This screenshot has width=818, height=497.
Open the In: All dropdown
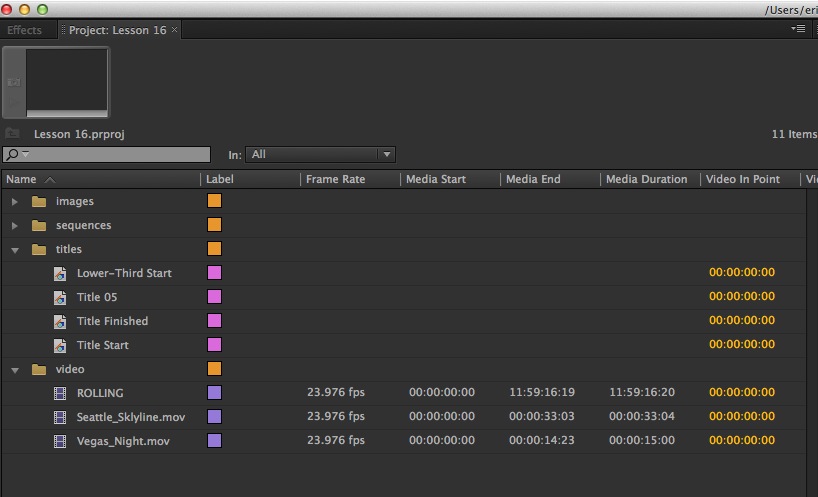click(320, 154)
